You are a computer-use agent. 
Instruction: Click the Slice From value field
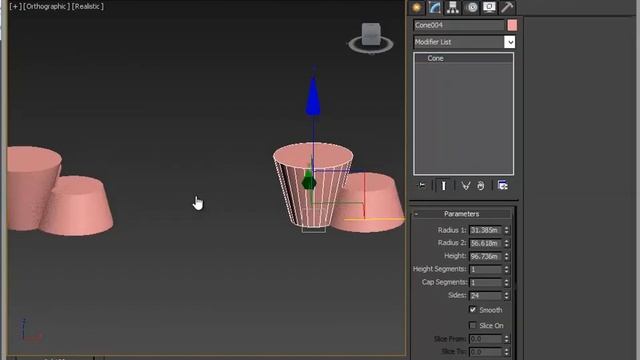click(x=485, y=339)
